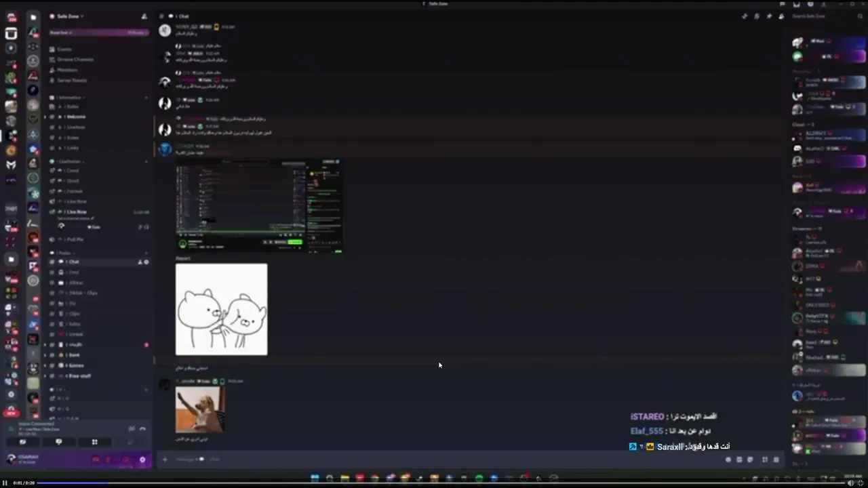The image size is (868, 488).
Task: Collapse the Information channel category
Action: [68, 98]
